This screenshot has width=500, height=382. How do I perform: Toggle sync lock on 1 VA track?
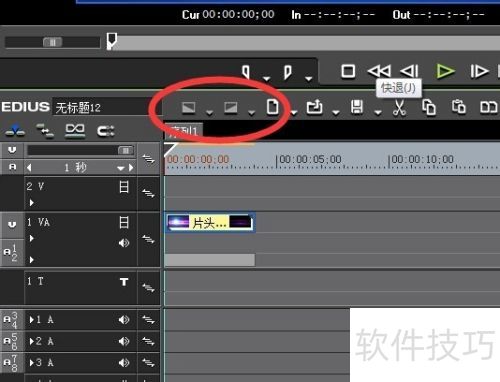point(148,239)
